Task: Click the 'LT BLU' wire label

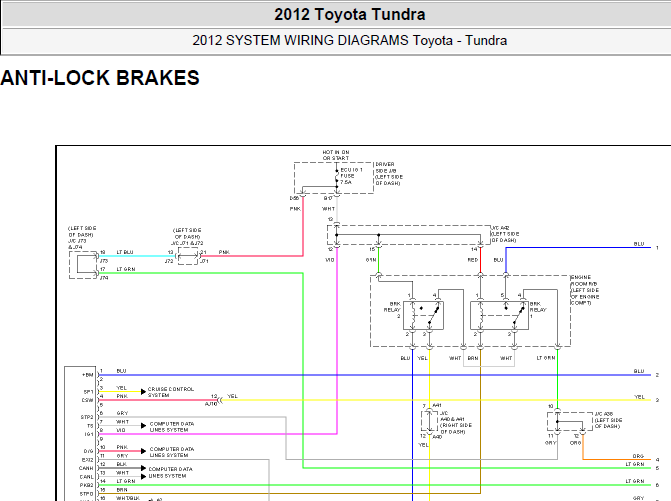Action: 125,252
